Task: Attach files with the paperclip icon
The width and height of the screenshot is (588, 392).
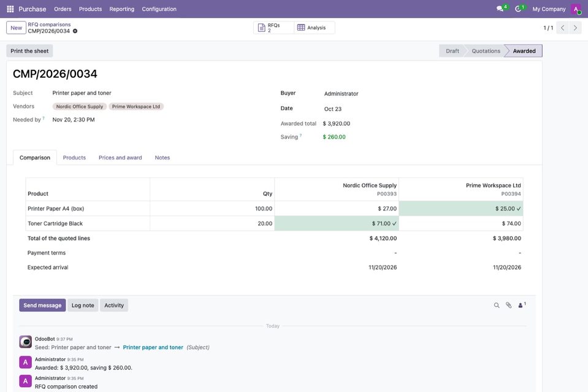Action: (x=508, y=306)
